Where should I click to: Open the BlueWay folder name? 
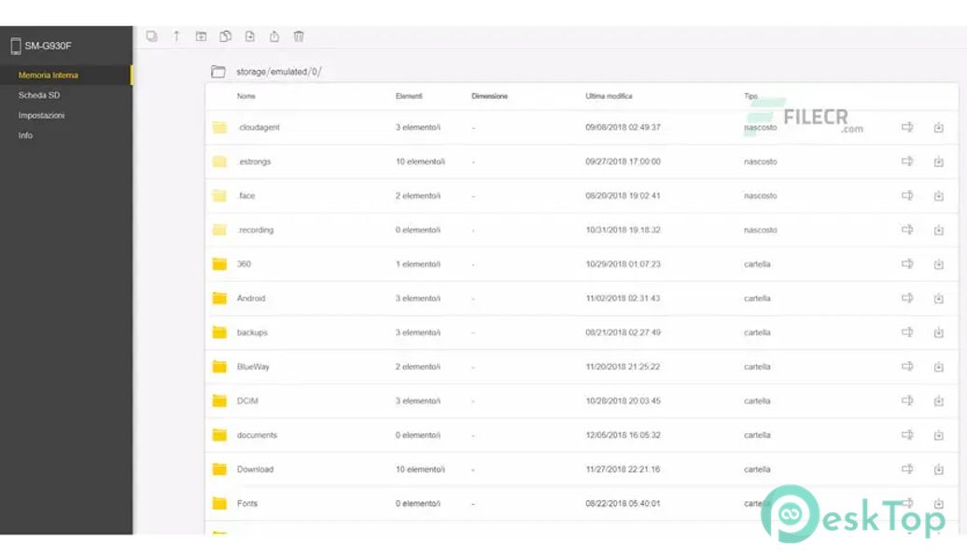click(x=253, y=367)
